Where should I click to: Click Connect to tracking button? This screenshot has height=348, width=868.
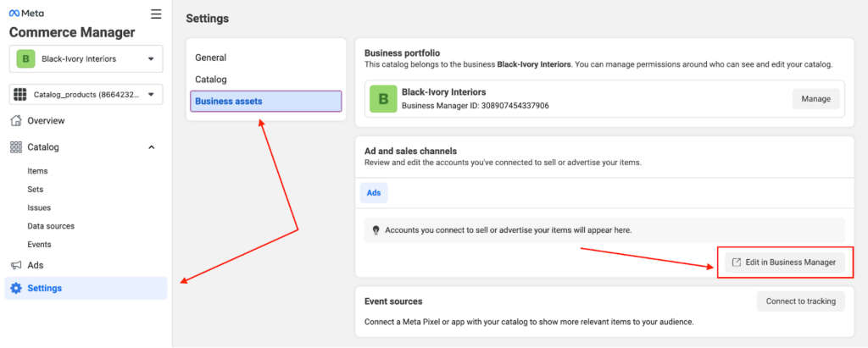pos(800,301)
